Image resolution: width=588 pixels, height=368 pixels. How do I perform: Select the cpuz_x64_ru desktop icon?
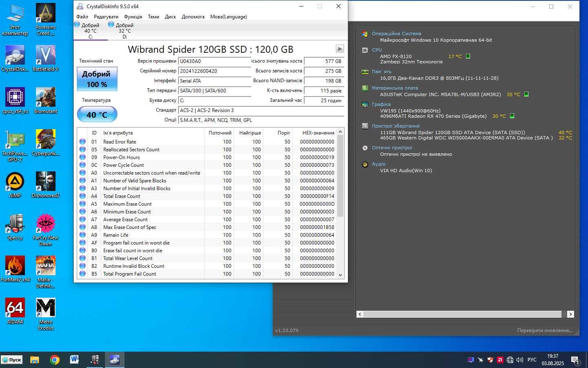(15, 100)
